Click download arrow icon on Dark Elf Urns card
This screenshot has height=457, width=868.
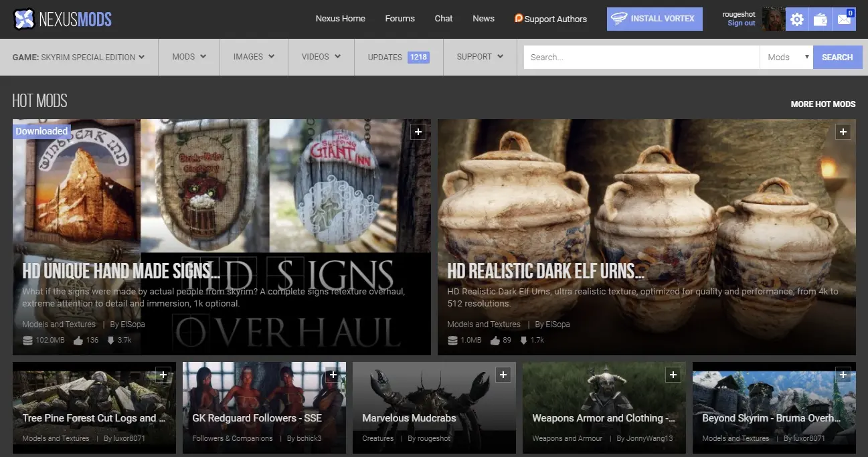click(524, 341)
